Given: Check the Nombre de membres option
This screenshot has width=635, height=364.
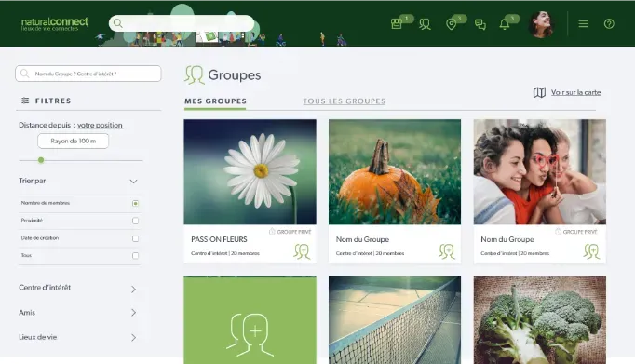Looking at the screenshot, I should (135, 203).
